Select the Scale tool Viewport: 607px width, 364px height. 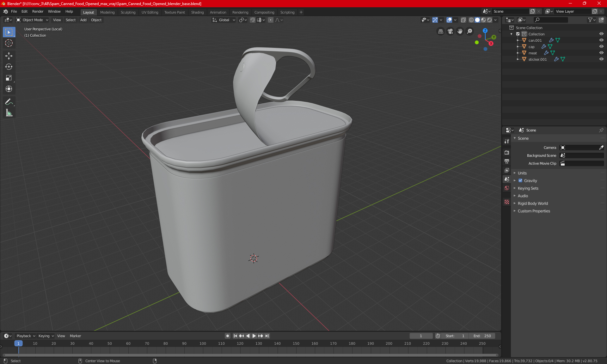(9, 78)
